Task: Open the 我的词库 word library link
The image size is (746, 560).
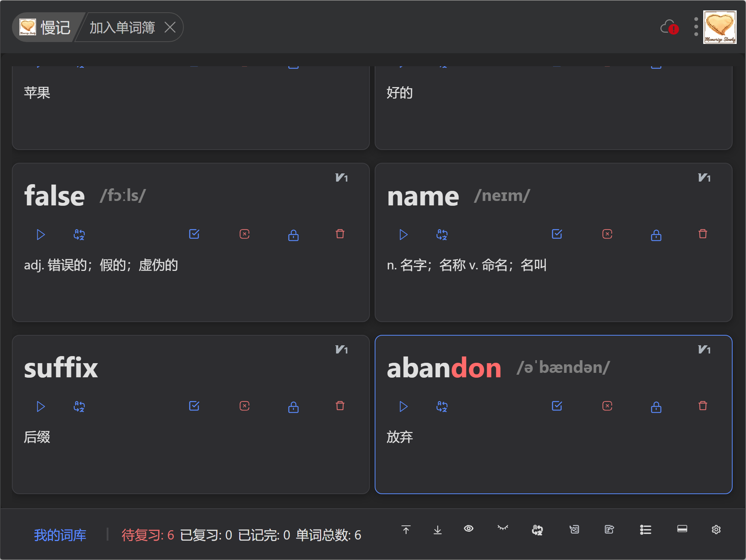Action: pos(60,535)
